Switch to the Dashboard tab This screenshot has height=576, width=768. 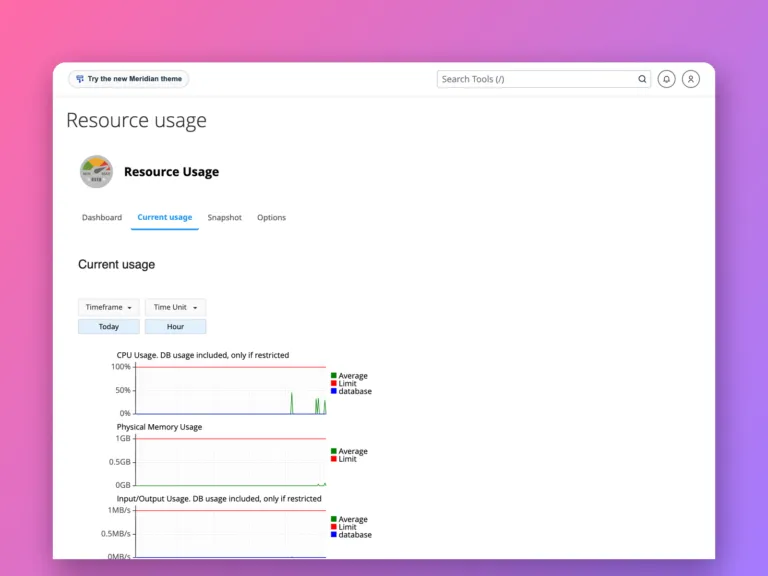(x=102, y=217)
